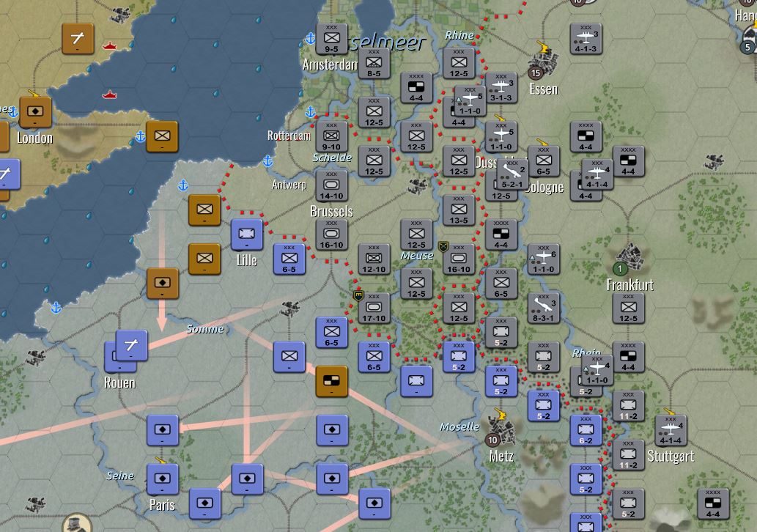Select the 1-1-0 fighter unit west of Frankfurt
Screen dimensions: 757x532
click(x=544, y=259)
